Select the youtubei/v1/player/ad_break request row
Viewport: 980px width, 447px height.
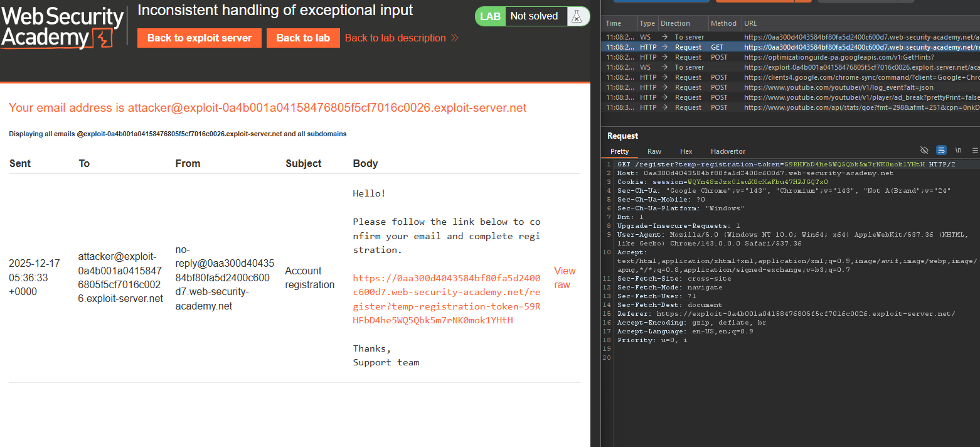point(791,97)
